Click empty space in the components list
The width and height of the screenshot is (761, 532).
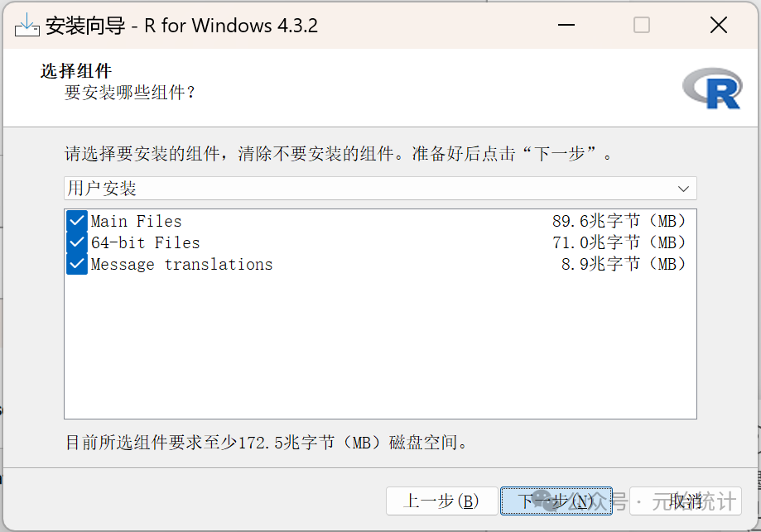pyautogui.click(x=379, y=347)
